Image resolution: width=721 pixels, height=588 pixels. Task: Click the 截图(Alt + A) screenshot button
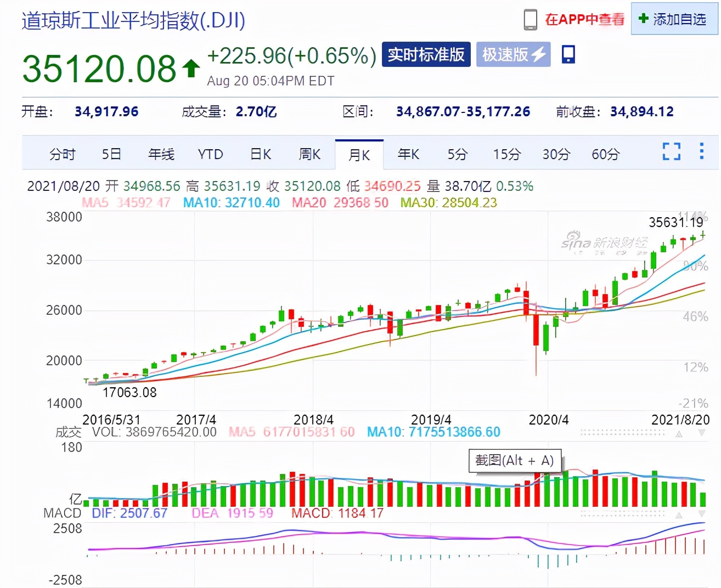514,461
